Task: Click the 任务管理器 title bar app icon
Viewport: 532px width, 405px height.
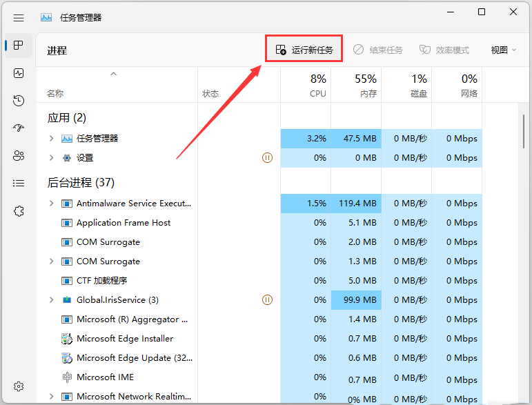Action: [x=46, y=18]
